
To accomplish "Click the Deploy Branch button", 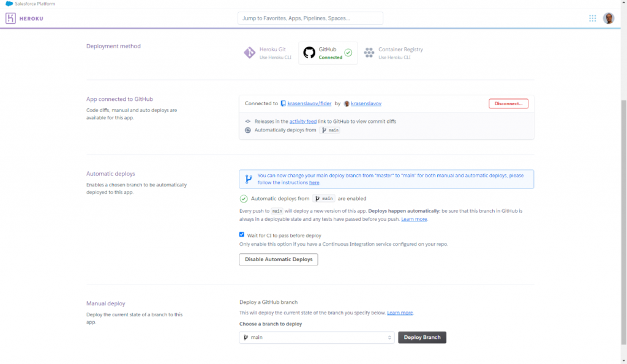I will [422, 338].
